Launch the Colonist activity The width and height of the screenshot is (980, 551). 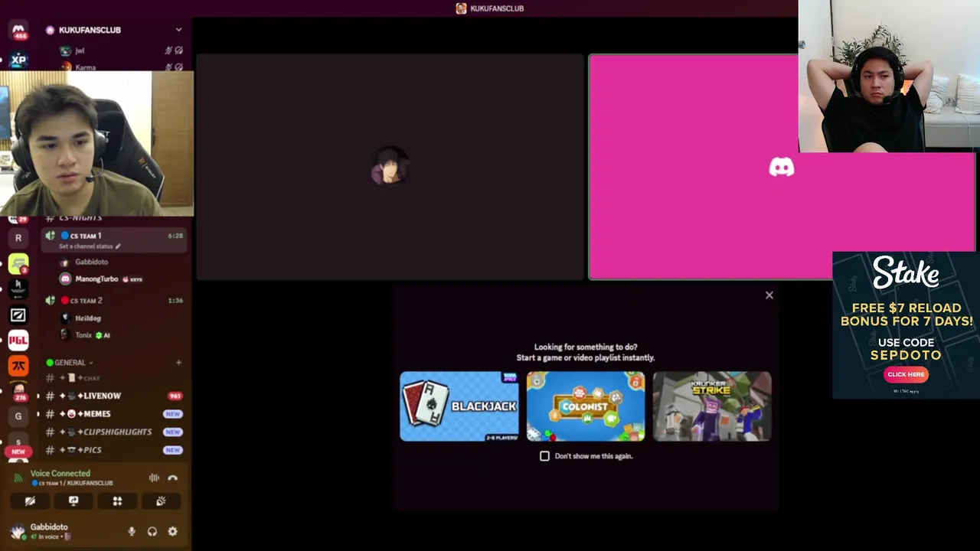pyautogui.click(x=586, y=406)
